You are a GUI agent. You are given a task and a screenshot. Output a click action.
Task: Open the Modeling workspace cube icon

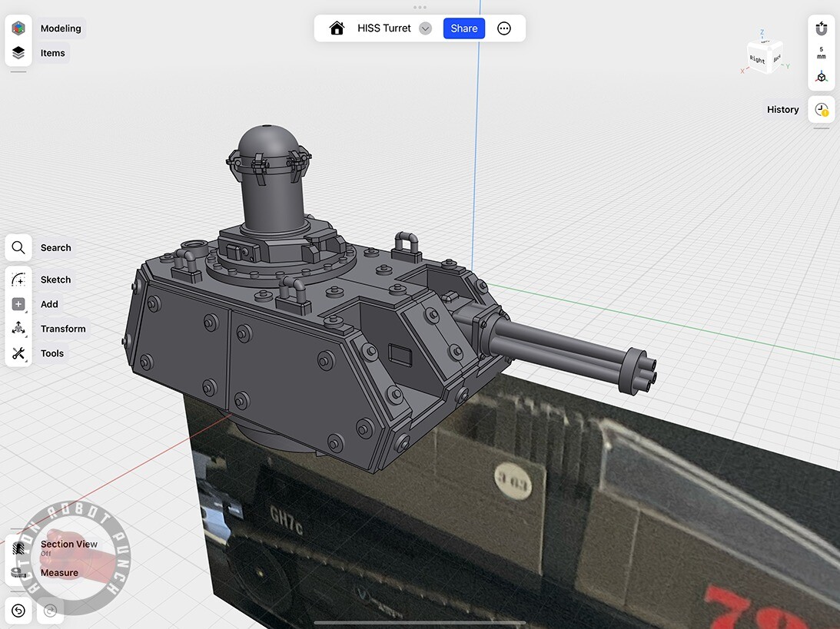click(18, 28)
